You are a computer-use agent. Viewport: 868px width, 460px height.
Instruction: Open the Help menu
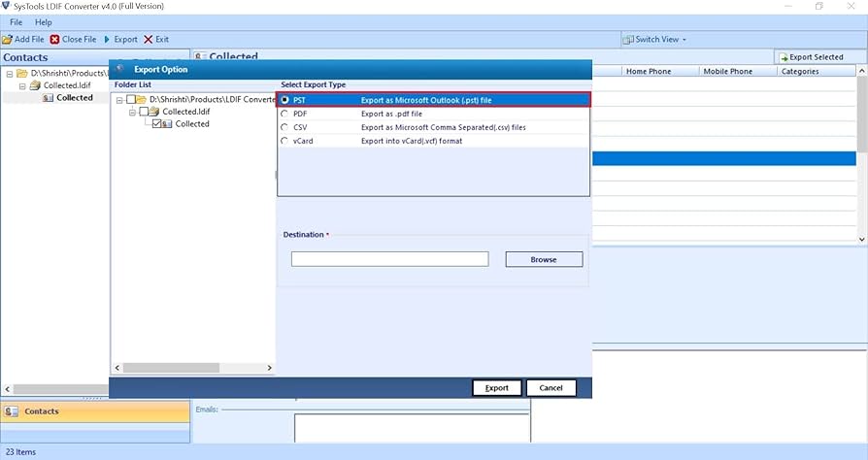pos(43,22)
